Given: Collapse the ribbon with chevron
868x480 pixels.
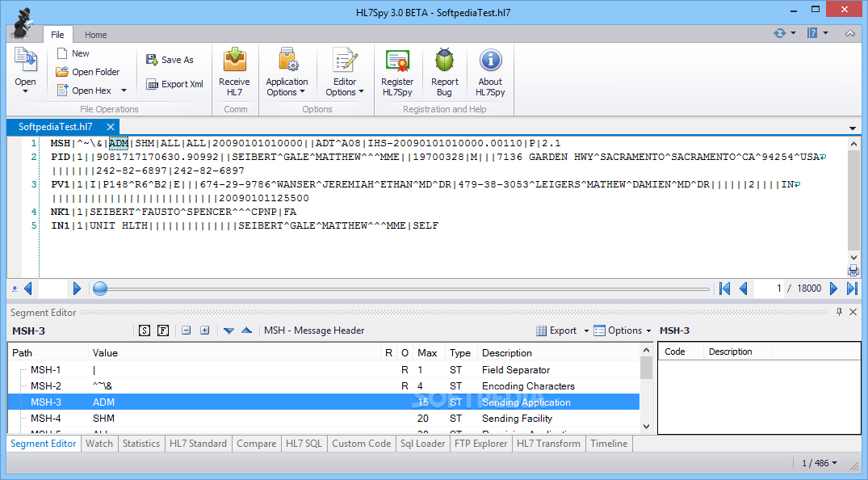Looking at the screenshot, I should [850, 34].
